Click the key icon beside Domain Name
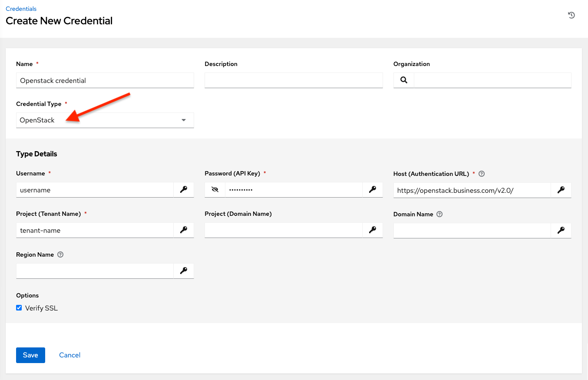The width and height of the screenshot is (588, 380). click(x=561, y=230)
